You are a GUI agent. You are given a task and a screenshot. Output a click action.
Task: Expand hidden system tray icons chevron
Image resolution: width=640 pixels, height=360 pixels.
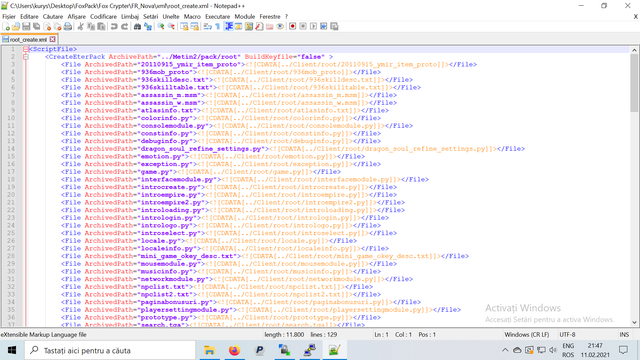coord(505,350)
